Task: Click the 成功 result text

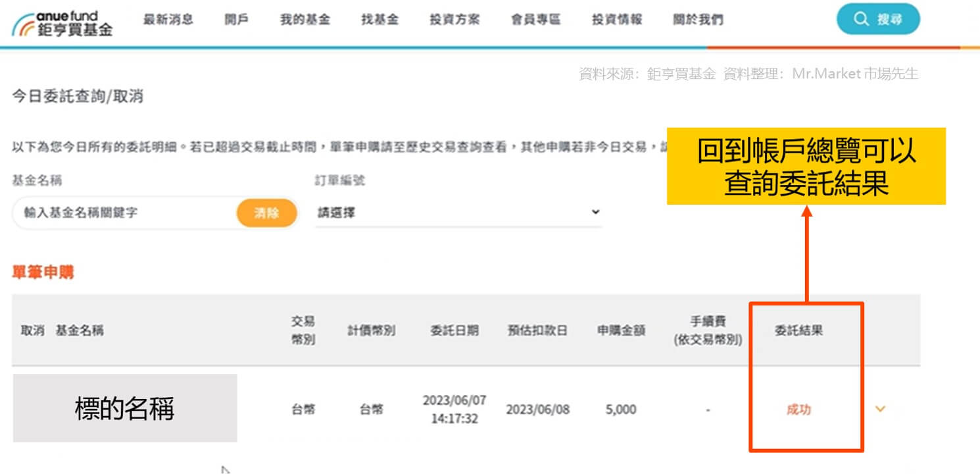Action: 798,409
